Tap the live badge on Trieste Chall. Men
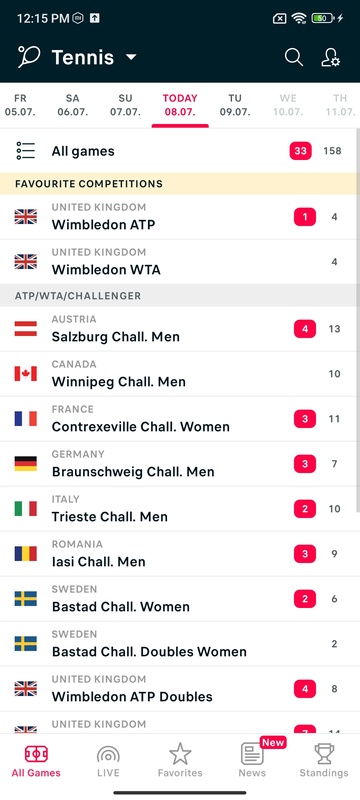360x800 pixels. point(305,509)
